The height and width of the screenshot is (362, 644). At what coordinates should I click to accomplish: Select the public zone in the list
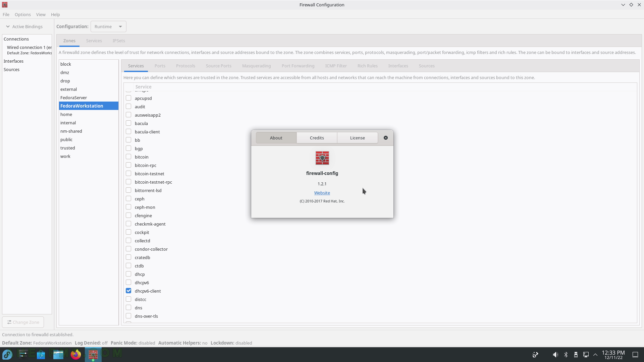89,139
